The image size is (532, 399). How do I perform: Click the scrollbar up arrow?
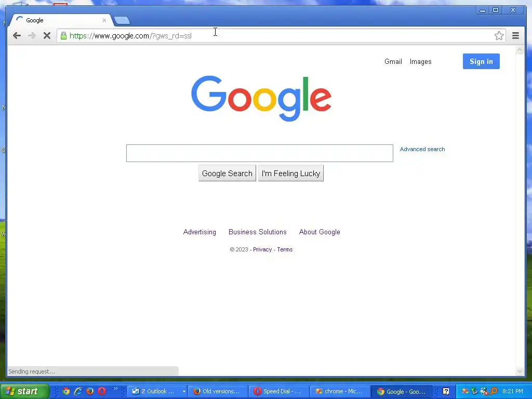[520, 50]
